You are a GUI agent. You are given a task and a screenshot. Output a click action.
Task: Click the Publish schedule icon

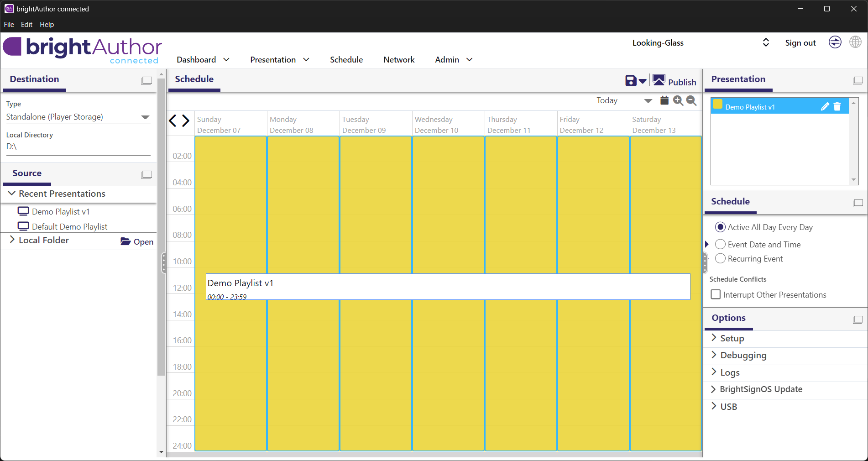click(659, 81)
